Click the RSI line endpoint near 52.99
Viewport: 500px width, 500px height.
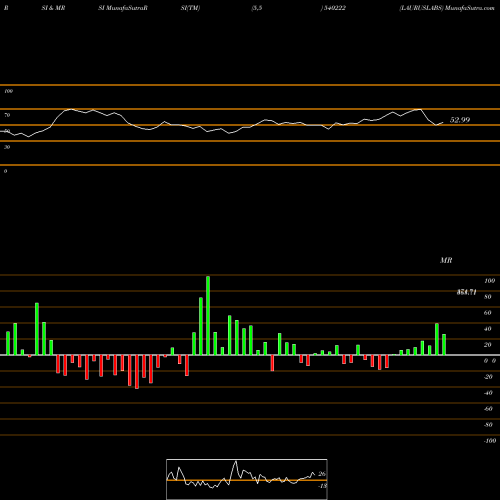coord(443,122)
